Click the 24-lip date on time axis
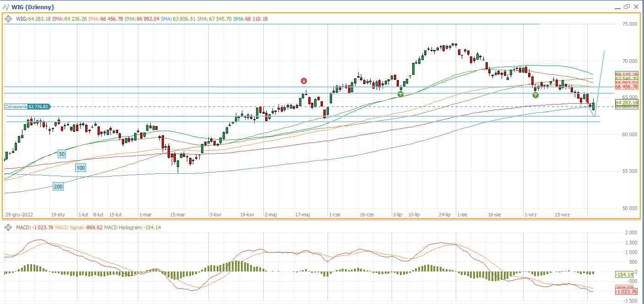Screen dimensions: 644x304 444,214
